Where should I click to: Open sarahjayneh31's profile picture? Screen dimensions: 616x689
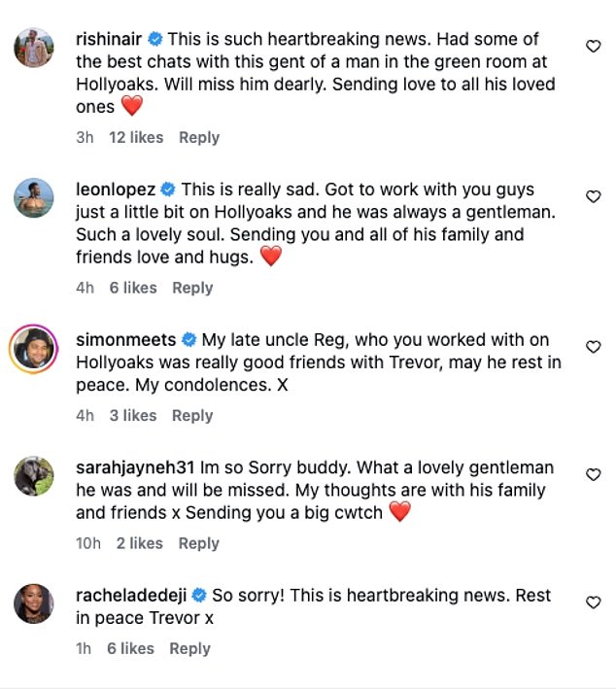click(x=34, y=475)
